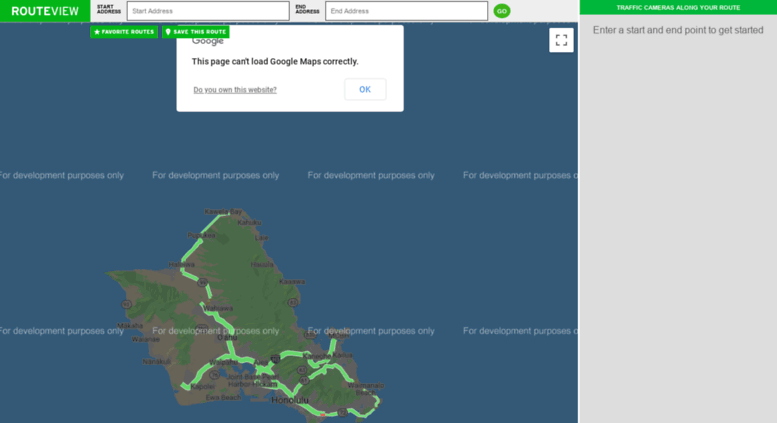Toggle fullscreen map view icon
This screenshot has width=777, height=423.
[x=561, y=40]
